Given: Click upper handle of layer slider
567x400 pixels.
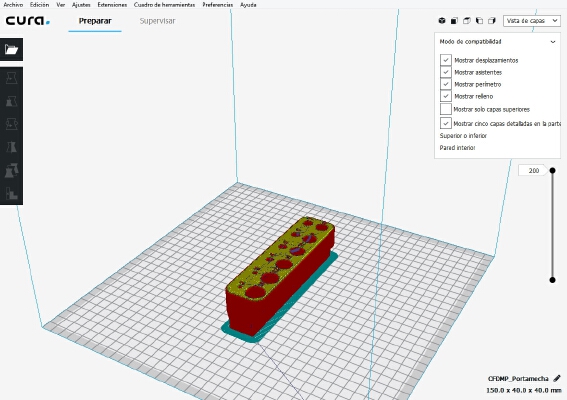Looking at the screenshot, I should pyautogui.click(x=552, y=170).
